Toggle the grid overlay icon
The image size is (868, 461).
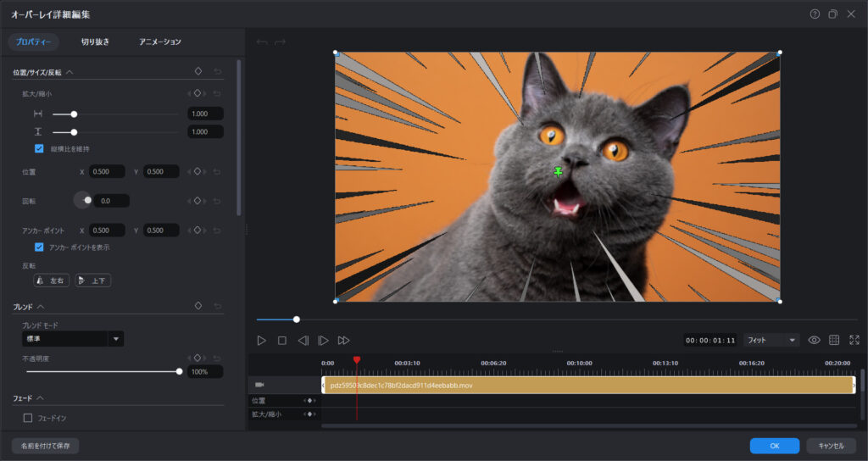(834, 340)
